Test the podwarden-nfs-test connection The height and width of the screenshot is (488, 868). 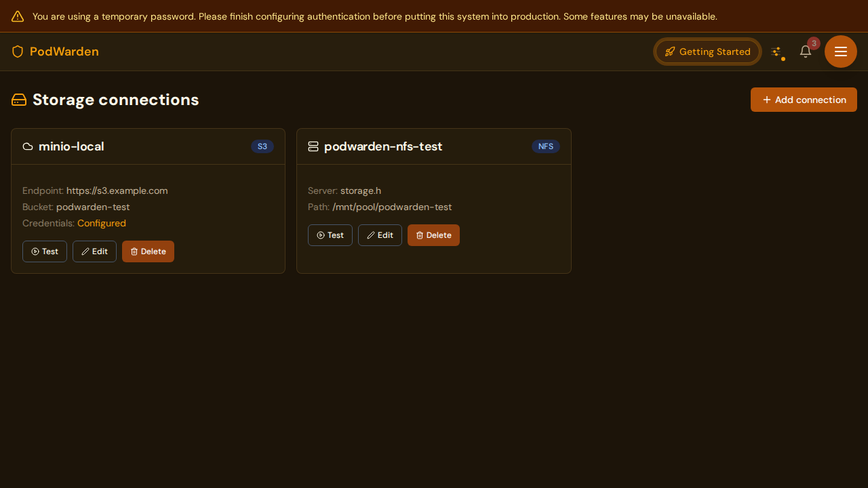tap(330, 235)
